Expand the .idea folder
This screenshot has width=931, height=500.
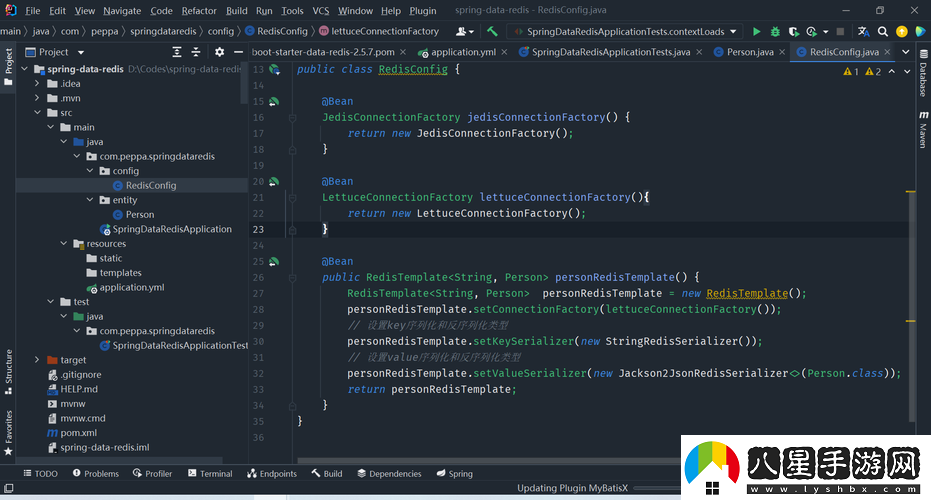tap(38, 84)
